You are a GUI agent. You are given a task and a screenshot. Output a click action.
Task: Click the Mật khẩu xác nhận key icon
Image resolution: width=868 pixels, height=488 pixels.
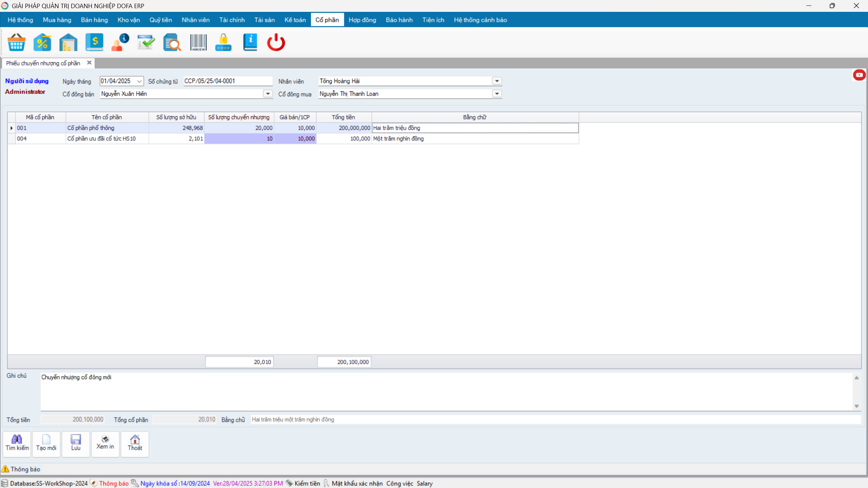326,483
